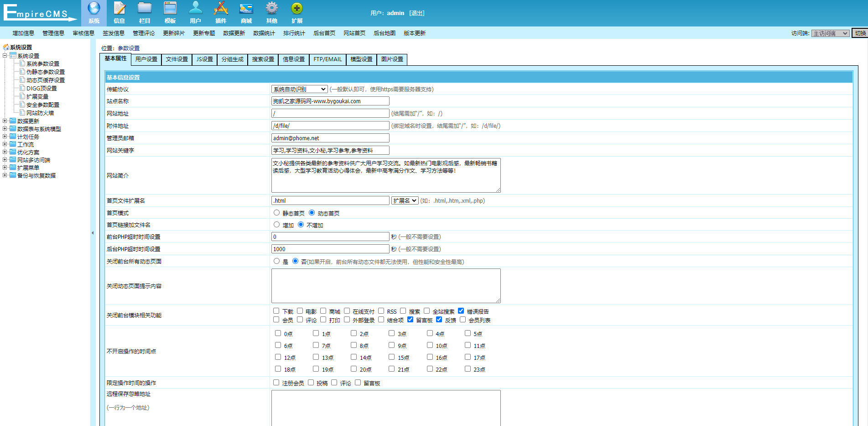Open the 传输协议 dropdown
868x426 pixels.
(299, 89)
